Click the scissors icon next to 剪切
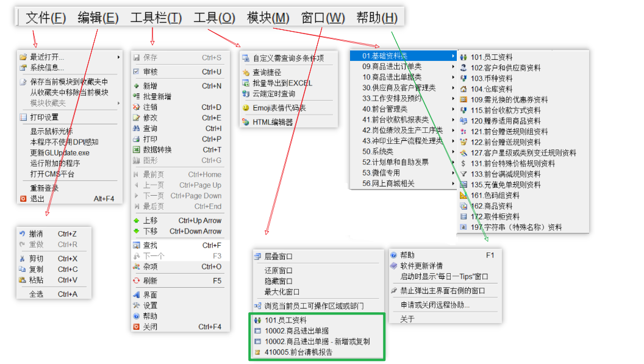The image size is (644, 364). click(23, 259)
